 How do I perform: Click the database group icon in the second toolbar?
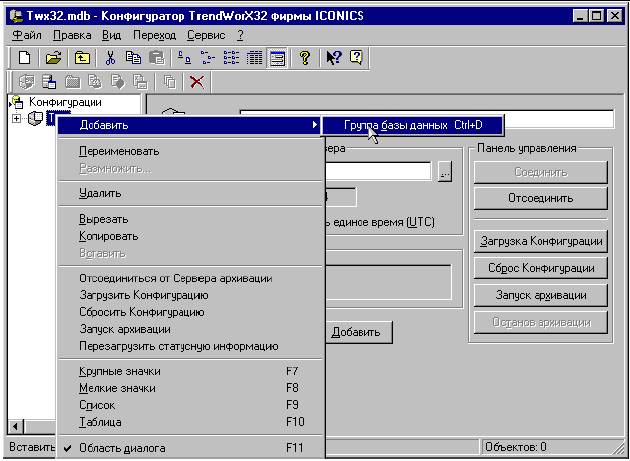tap(49, 82)
